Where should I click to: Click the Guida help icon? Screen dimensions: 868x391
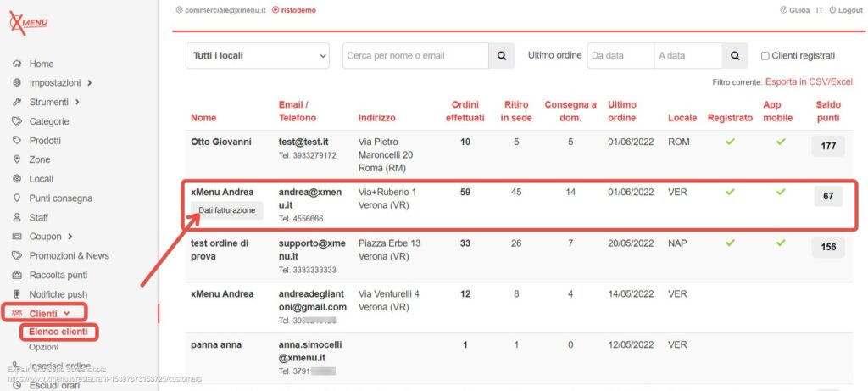coord(782,9)
